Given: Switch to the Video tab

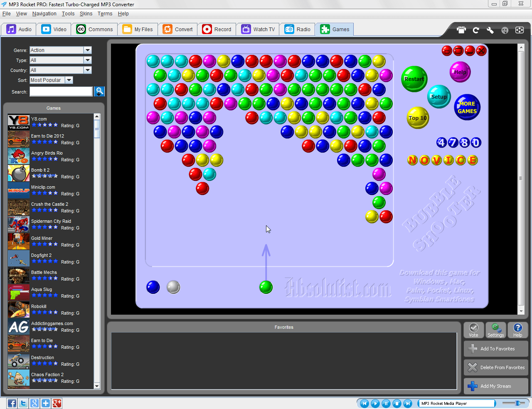Looking at the screenshot, I should coord(54,30).
